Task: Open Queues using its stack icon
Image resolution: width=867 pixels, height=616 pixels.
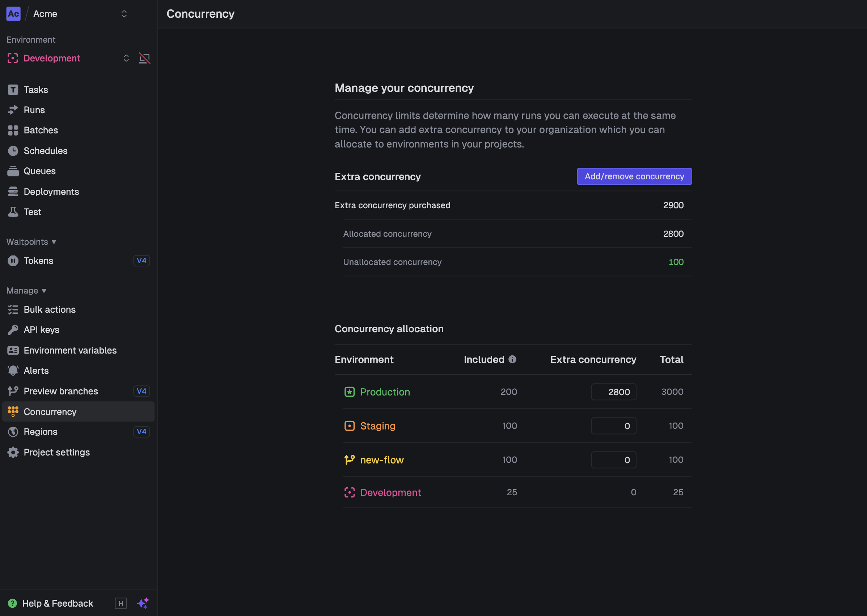Action: 13,171
